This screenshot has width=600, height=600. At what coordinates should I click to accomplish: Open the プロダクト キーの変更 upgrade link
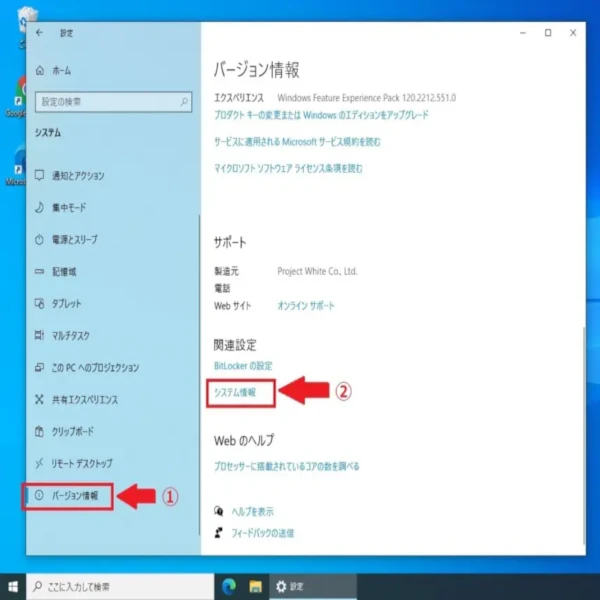321,115
